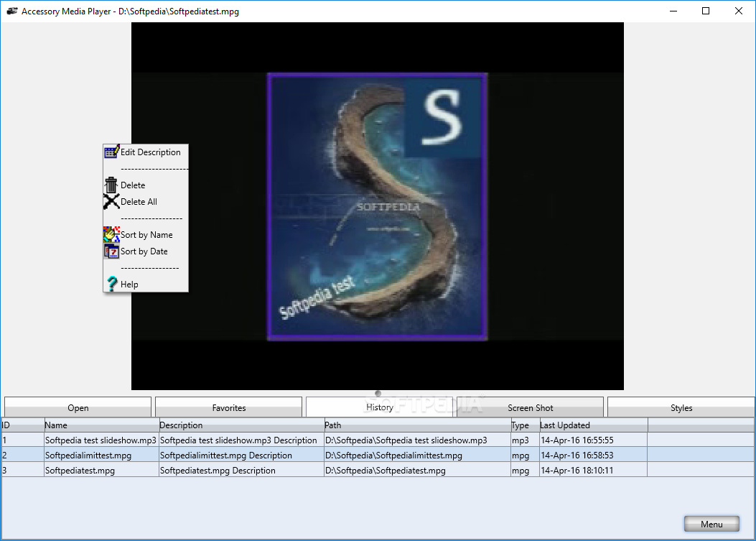Click the Delete trash can icon
This screenshot has width=756, height=541.
coord(111,185)
